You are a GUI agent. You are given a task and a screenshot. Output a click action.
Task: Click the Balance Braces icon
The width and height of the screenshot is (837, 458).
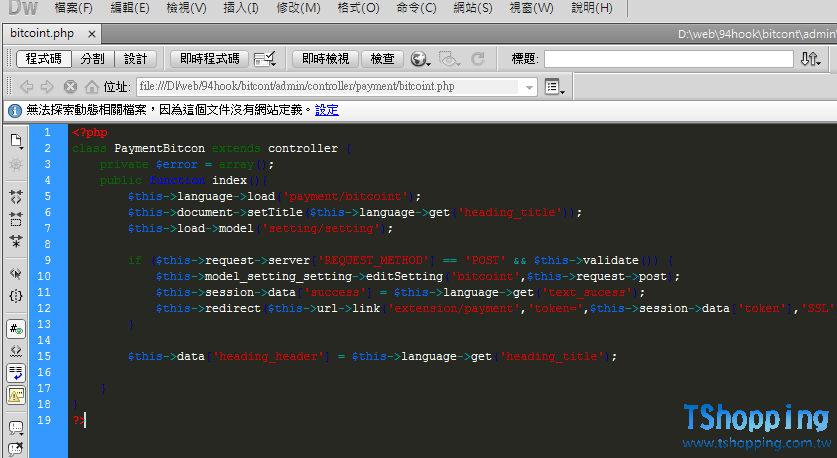coord(16,296)
